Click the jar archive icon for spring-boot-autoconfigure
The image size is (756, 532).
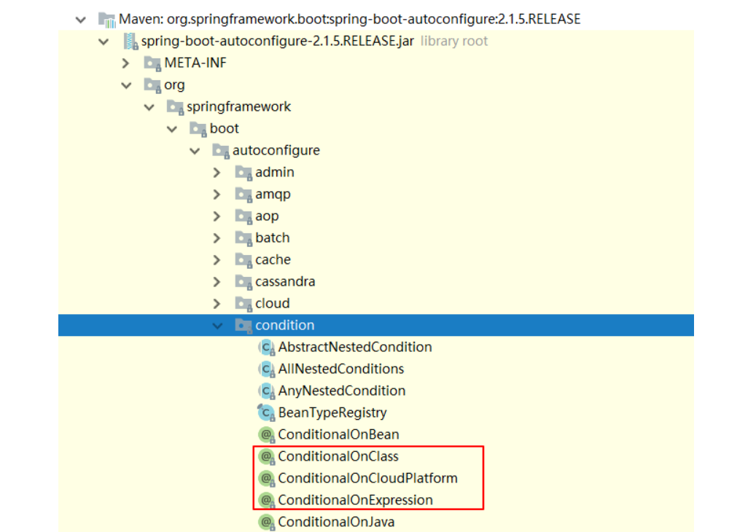(130, 42)
